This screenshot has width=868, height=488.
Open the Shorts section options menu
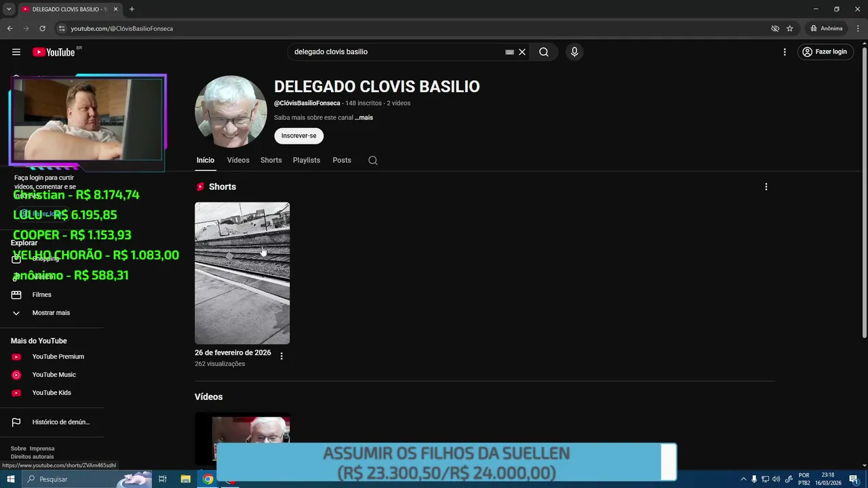click(x=766, y=187)
